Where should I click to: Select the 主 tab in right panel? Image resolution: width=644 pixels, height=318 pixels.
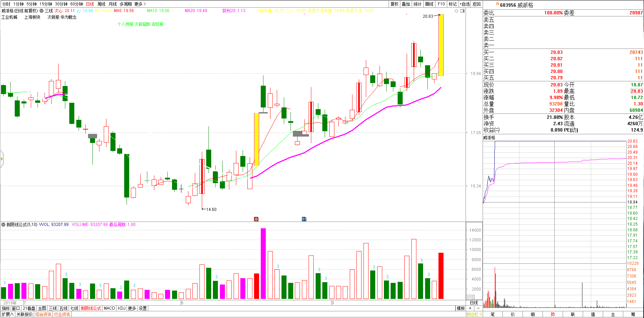coord(613,314)
